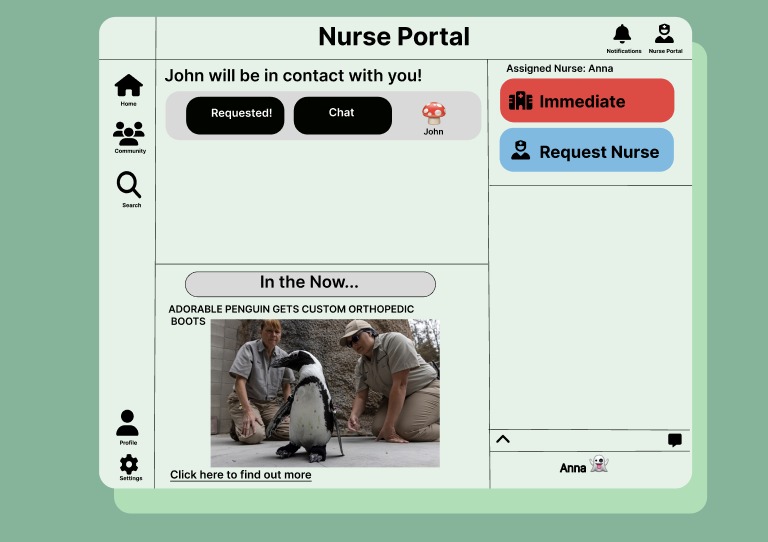Screen dimensions: 768x542
Task: Click the Nurse Portal page title
Action: pos(394,37)
